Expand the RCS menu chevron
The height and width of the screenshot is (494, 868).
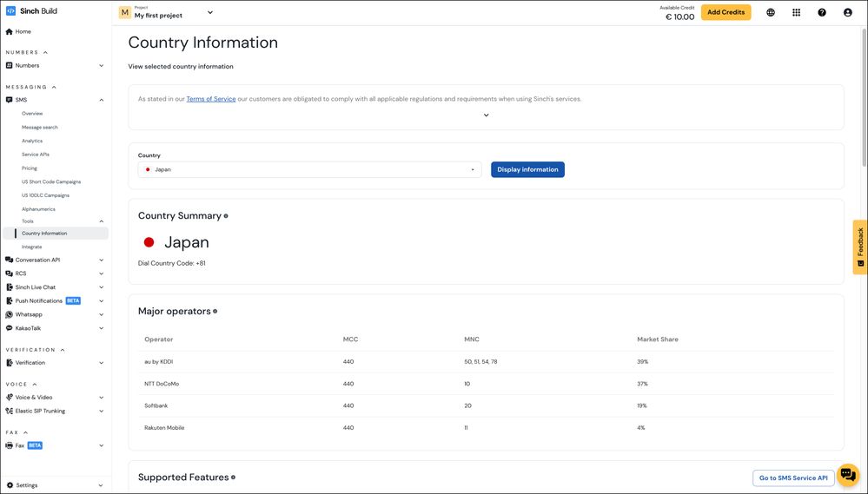(x=102, y=273)
